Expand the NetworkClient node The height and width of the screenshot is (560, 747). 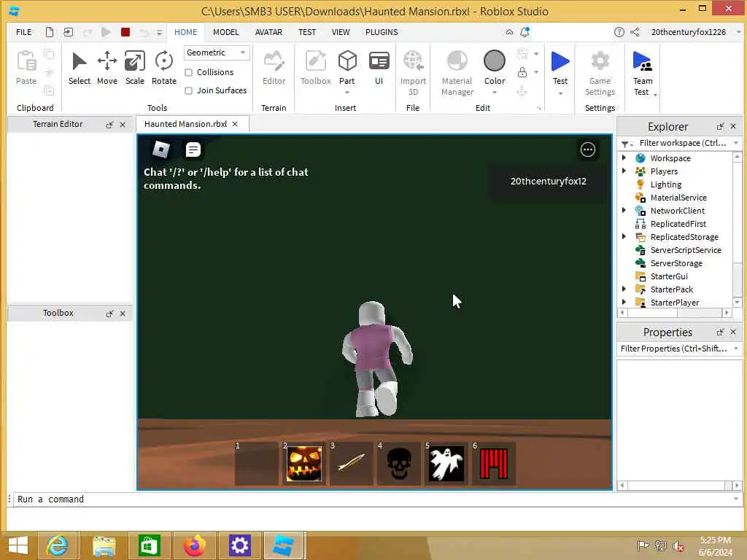coord(624,210)
